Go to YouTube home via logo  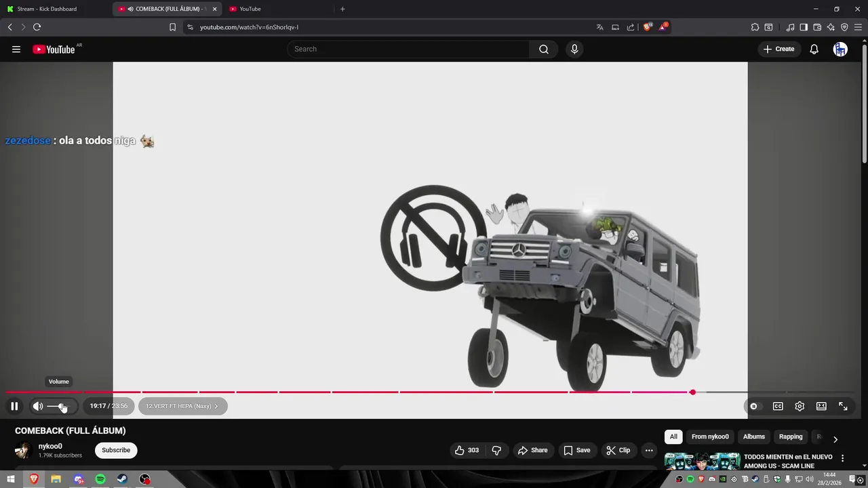(54, 49)
